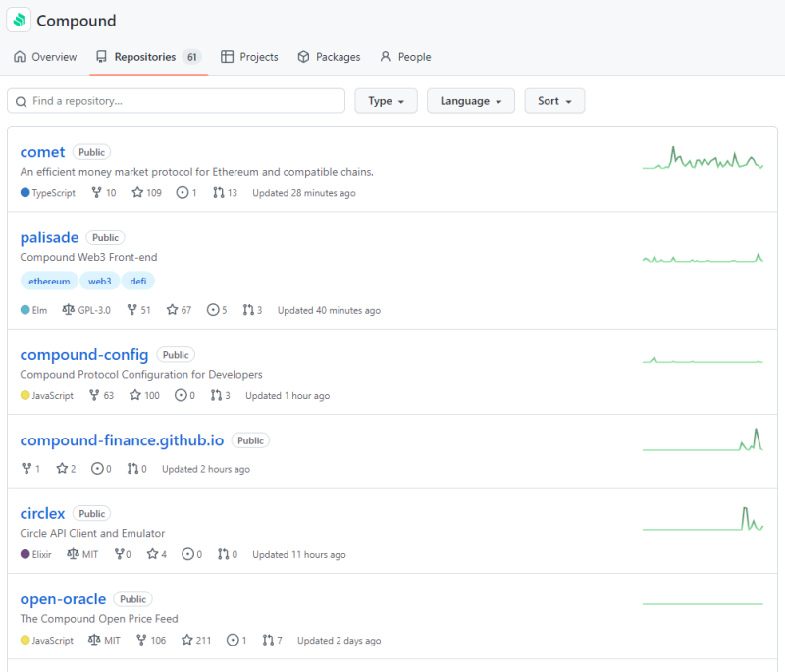Click open-oracle's issues icon
This screenshot has width=785, height=672.
(x=233, y=640)
